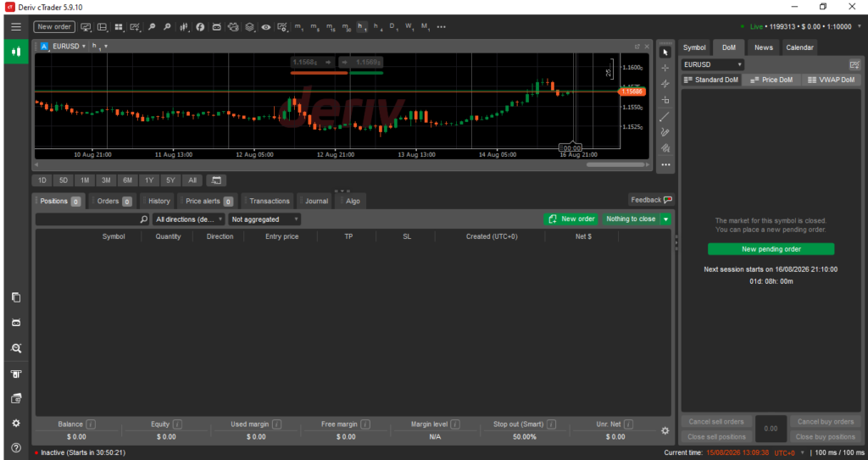This screenshot has height=460, width=868.
Task: Select the cursor pointer drawing tool
Action: [x=665, y=52]
